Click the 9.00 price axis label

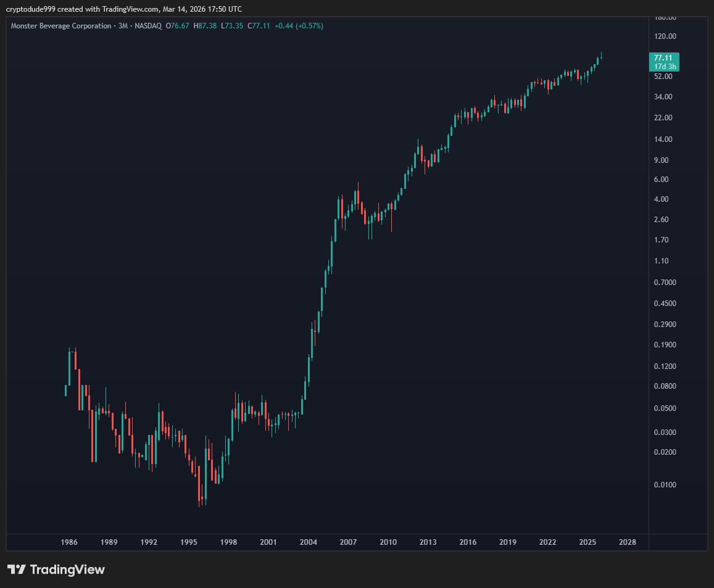point(661,160)
